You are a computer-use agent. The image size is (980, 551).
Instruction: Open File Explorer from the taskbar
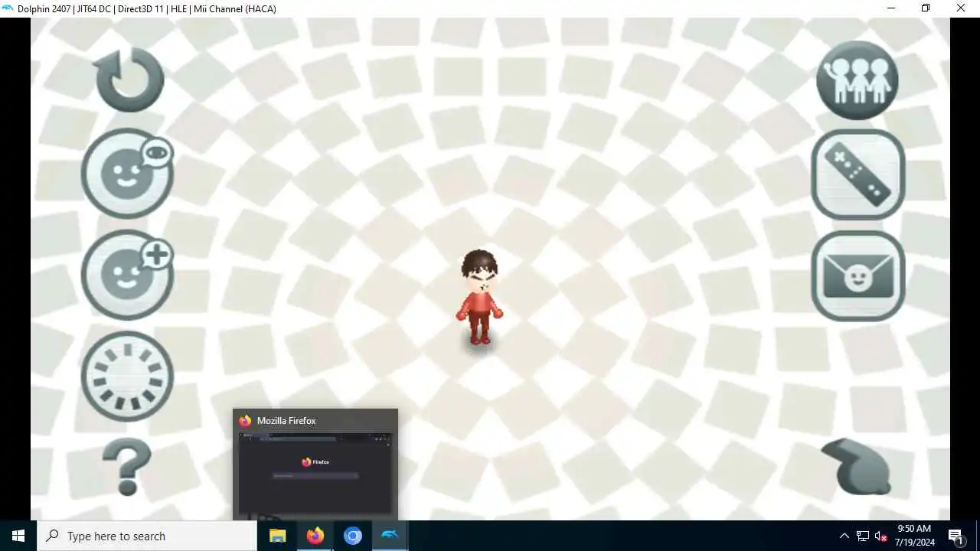[x=277, y=536]
